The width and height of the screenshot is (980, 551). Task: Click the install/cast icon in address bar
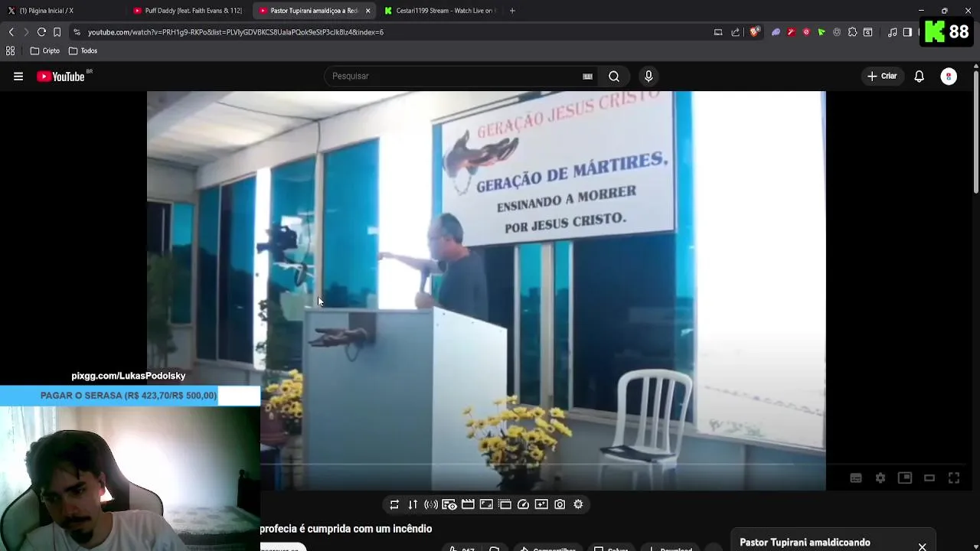tap(718, 32)
